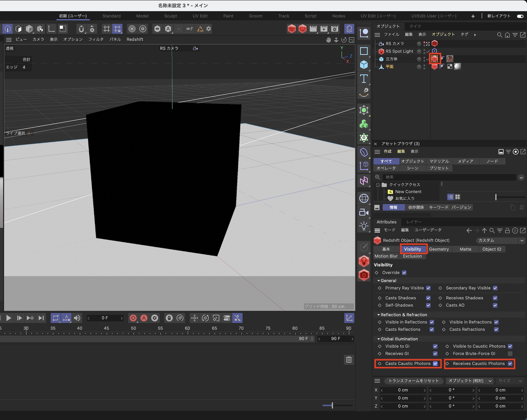Click the trash icon below the timeline

coord(349,360)
